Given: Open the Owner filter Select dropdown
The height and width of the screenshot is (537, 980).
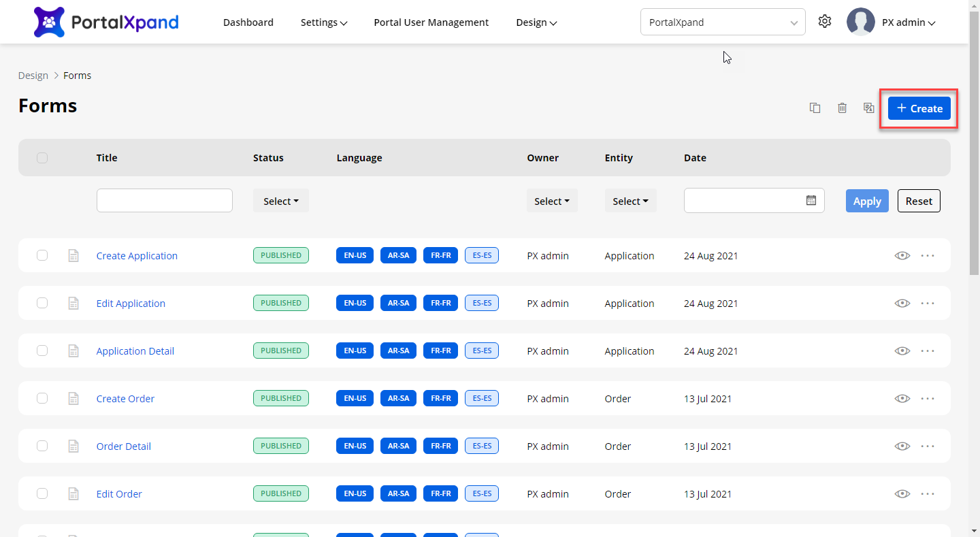Looking at the screenshot, I should pos(552,201).
